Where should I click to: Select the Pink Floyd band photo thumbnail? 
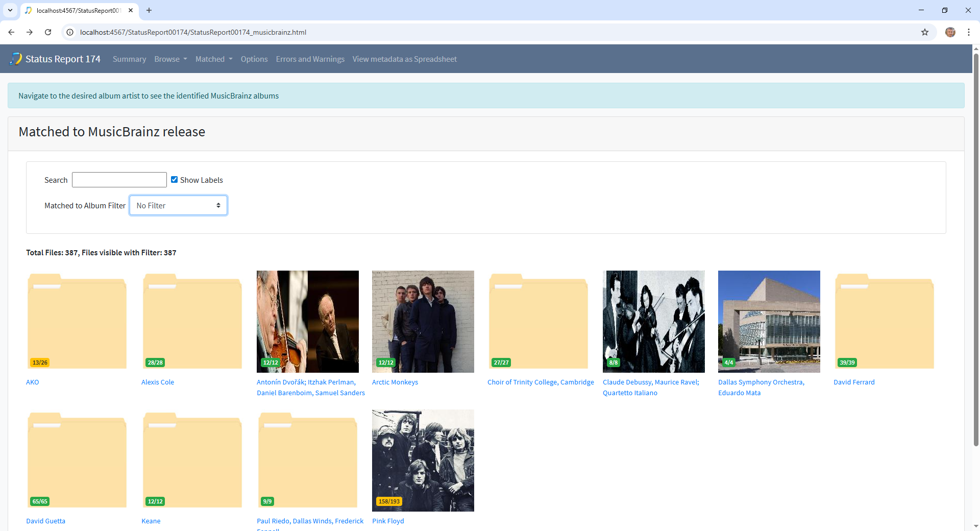click(423, 461)
